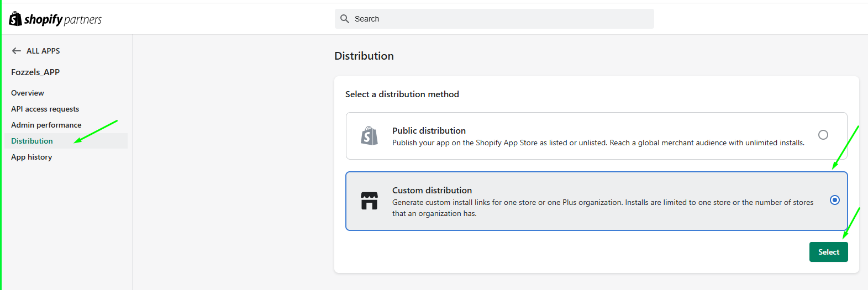This screenshot has width=868, height=290.
Task: Click the Public distribution option card
Action: [596, 136]
